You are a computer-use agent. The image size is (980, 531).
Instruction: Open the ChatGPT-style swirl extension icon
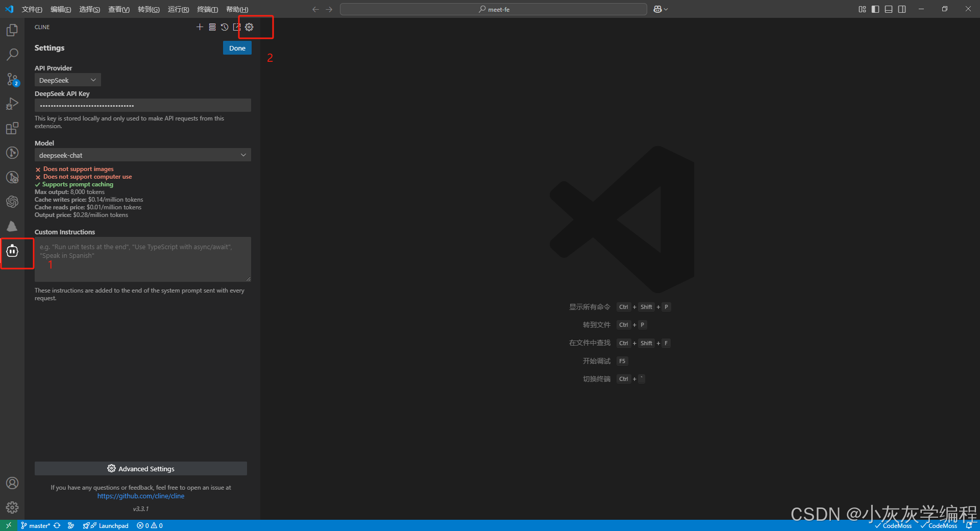[12, 202]
